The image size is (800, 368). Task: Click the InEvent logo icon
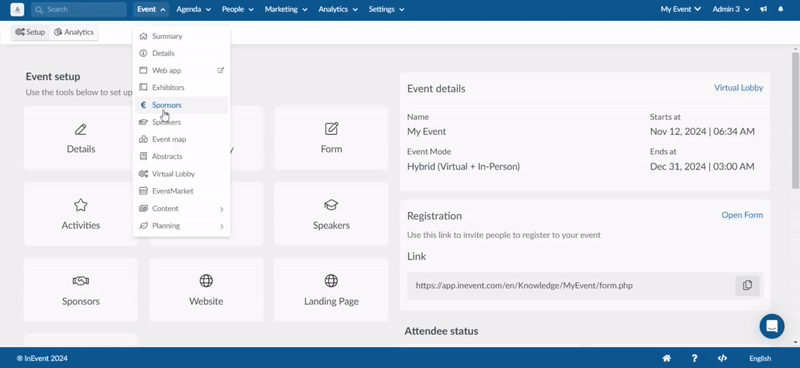pos(17,9)
